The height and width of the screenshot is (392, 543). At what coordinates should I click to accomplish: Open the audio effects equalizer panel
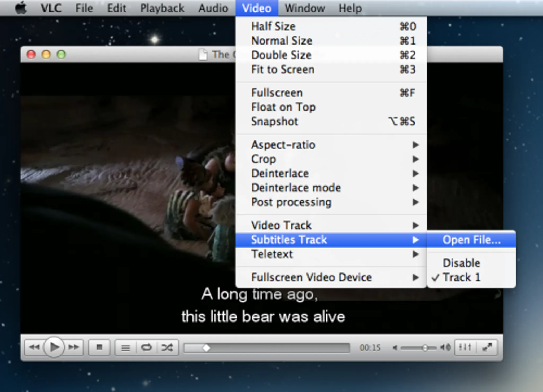point(465,347)
